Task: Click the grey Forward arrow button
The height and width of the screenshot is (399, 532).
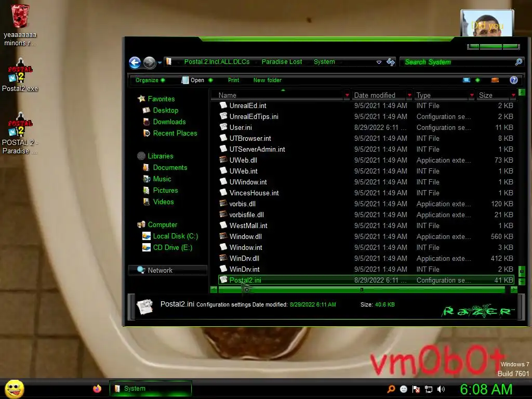Action: tap(149, 62)
